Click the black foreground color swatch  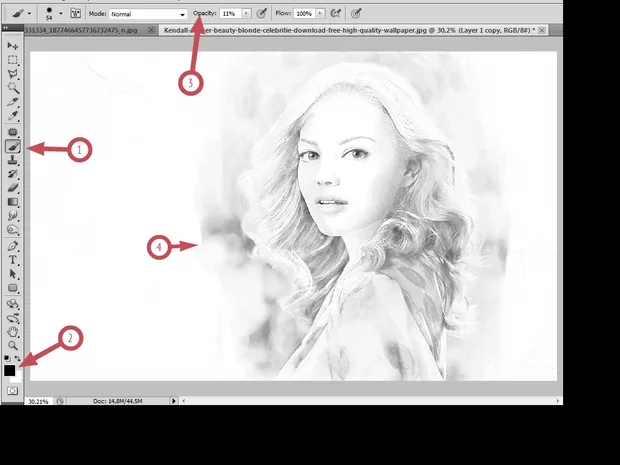9,370
